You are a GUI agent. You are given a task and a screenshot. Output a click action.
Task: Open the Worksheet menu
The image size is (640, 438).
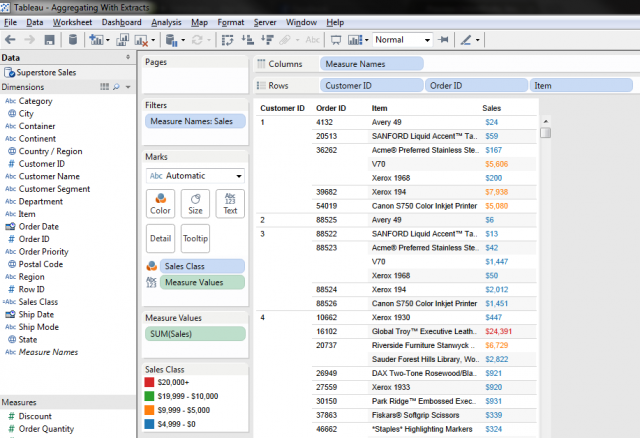73,21
